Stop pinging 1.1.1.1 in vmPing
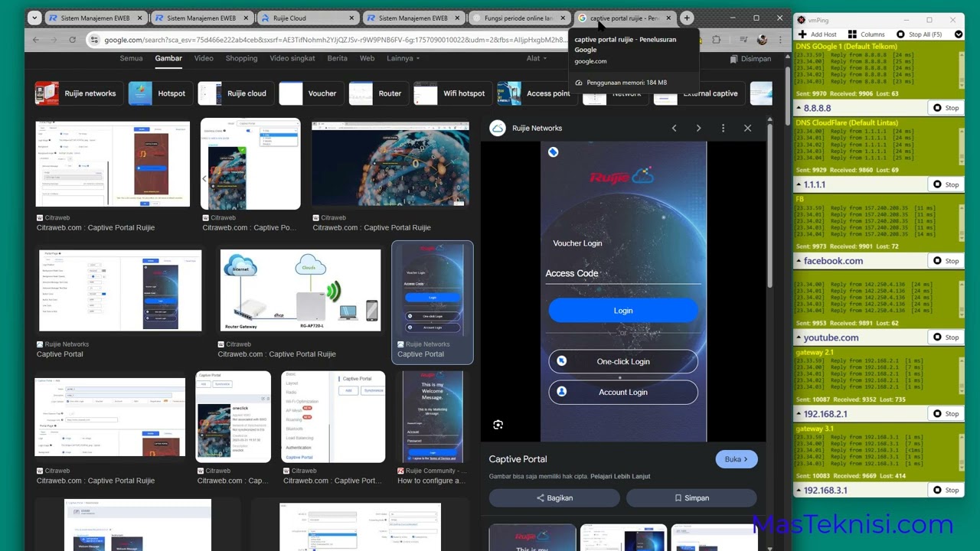Viewport: 980px width, 551px height. (x=946, y=184)
